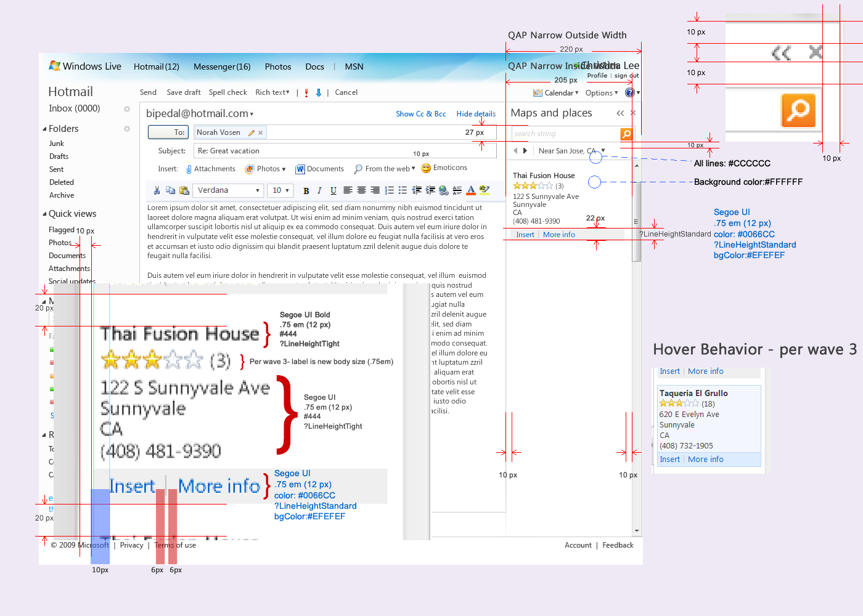The height and width of the screenshot is (616, 863).
Task: Cut selected text with the scissors icon
Action: [157, 190]
